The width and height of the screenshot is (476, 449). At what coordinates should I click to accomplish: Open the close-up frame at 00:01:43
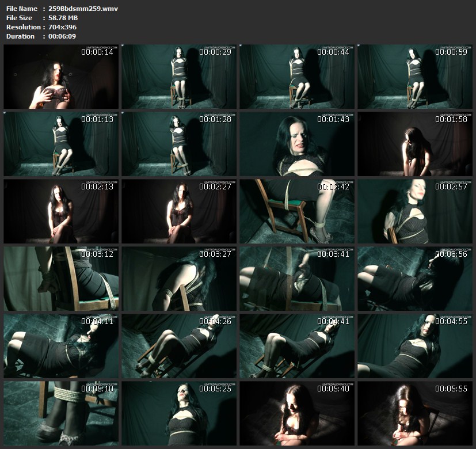(297, 144)
